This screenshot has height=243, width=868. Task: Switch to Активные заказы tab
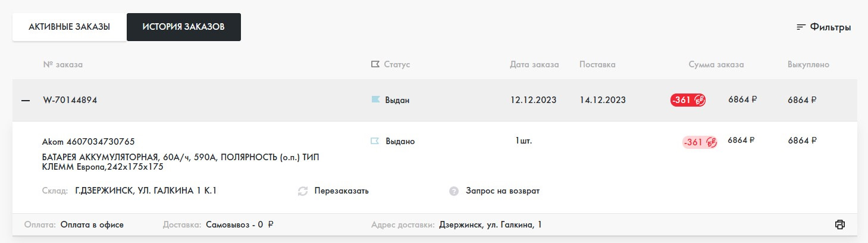point(69,27)
